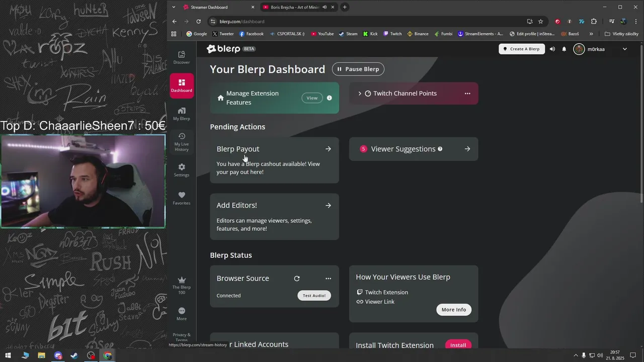Open Settings gear in the Blerp sidebar
Image resolution: width=644 pixels, height=362 pixels.
tap(182, 170)
